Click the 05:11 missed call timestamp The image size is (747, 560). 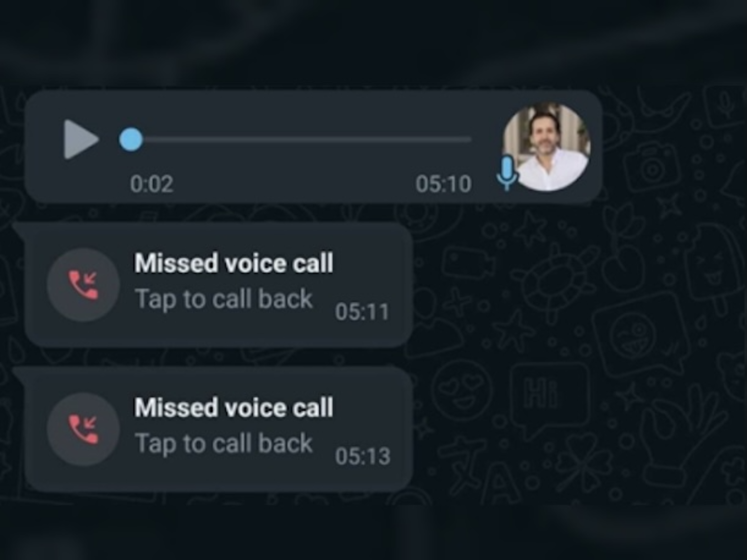(362, 312)
